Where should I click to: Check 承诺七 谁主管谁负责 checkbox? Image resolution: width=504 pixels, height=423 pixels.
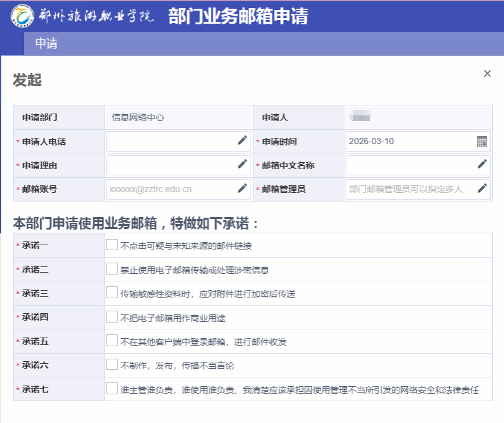coord(112,389)
